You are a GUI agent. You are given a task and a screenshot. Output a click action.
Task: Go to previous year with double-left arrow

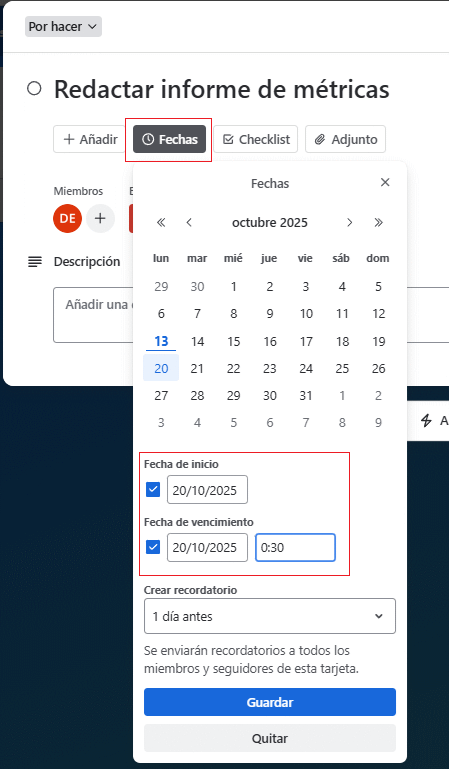tap(161, 223)
